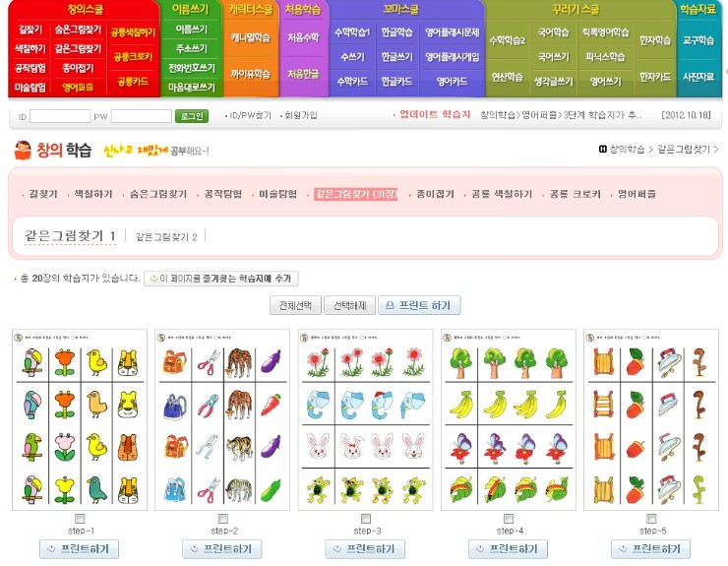
Task: Open 한글학습 in the 꼬마스쿨 menu
Action: click(396, 31)
